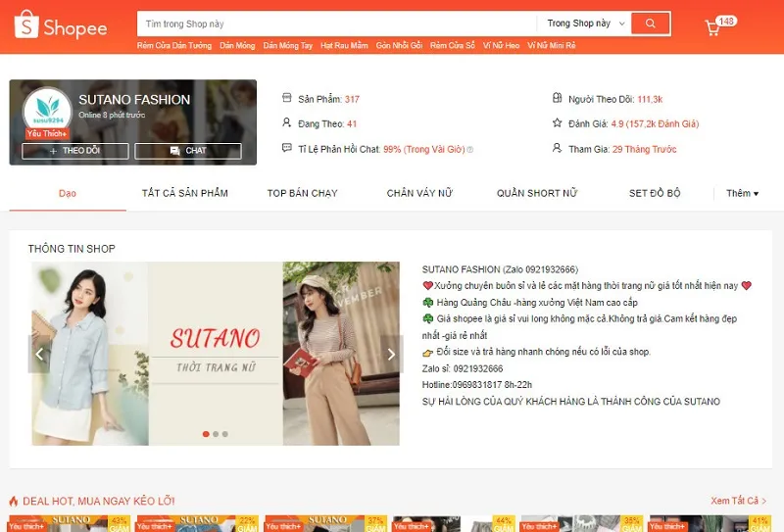The image size is (784, 532).
Task: Show previous banner with left arrow
Action: pyautogui.click(x=39, y=354)
